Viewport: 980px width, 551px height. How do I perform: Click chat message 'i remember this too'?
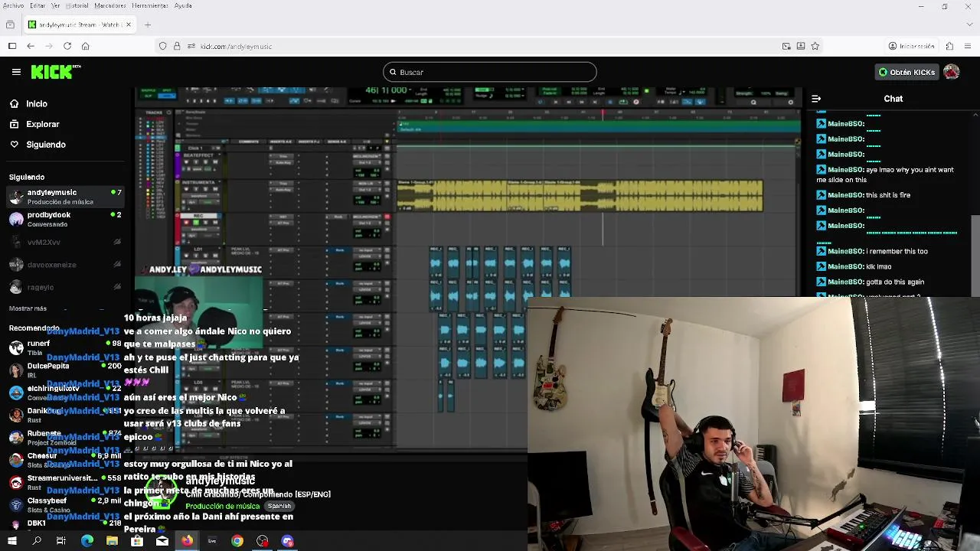897,251
